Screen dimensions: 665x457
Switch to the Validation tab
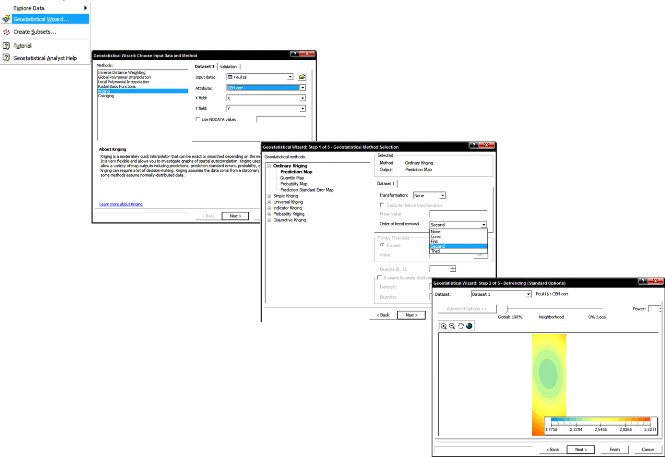228,66
